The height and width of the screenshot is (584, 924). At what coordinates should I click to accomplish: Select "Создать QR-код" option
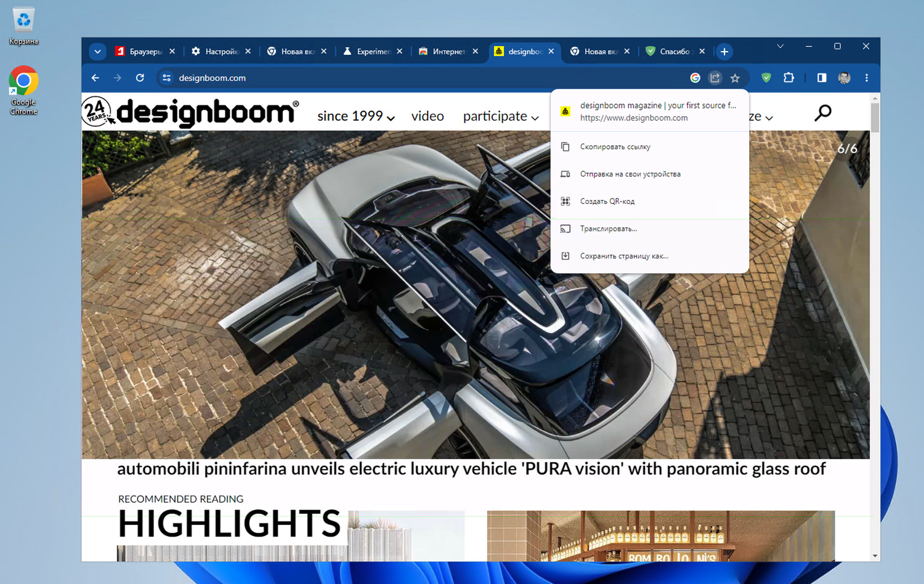(650, 201)
